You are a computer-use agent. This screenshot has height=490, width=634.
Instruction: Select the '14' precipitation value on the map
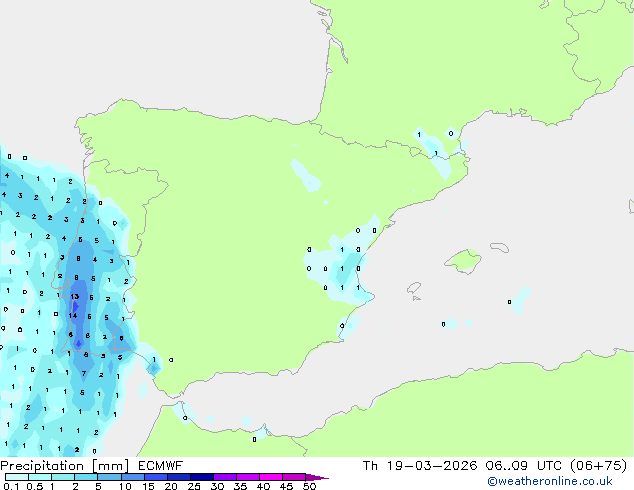pyautogui.click(x=73, y=315)
